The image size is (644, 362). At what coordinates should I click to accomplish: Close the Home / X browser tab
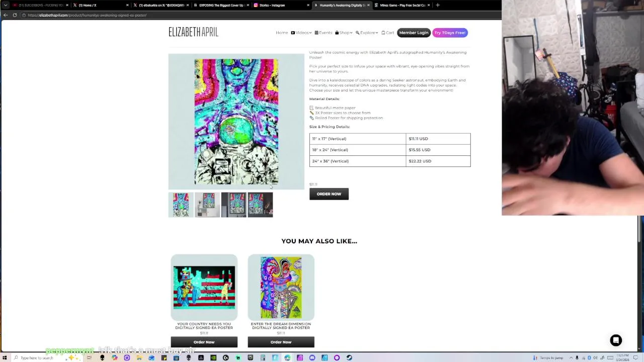(x=127, y=5)
